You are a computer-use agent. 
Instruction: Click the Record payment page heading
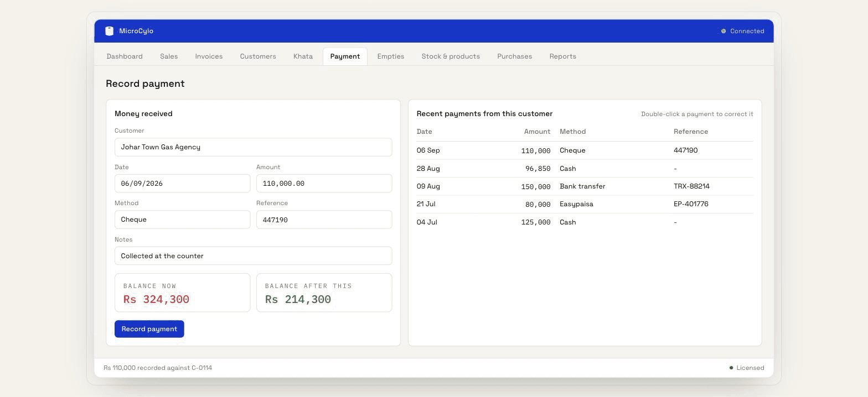tap(145, 83)
